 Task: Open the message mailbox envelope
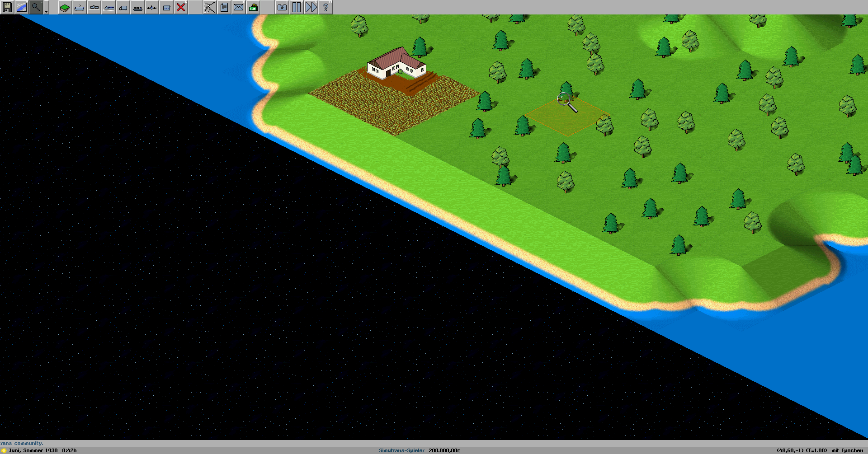pos(239,7)
